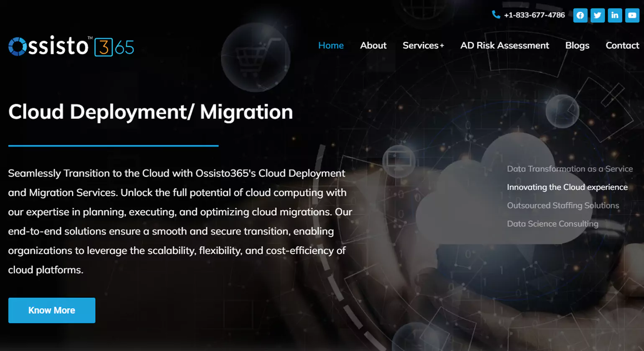Expand the Services+ dropdown menu
This screenshot has width=644, height=351.
423,46
